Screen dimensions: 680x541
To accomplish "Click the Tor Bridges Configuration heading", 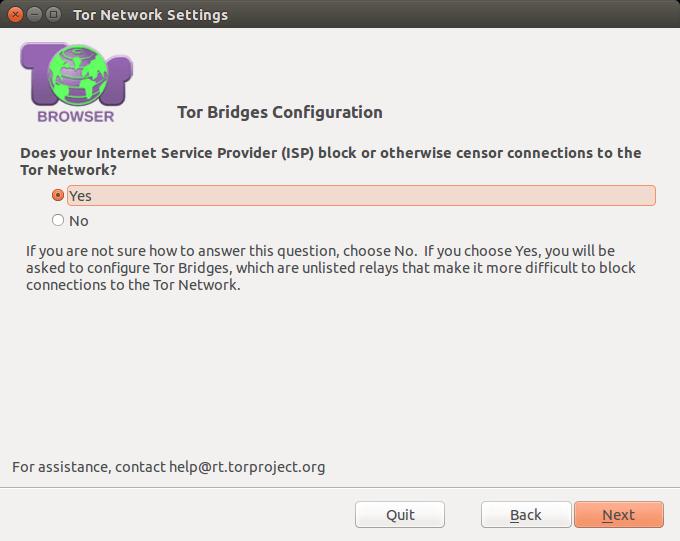I will (280, 112).
